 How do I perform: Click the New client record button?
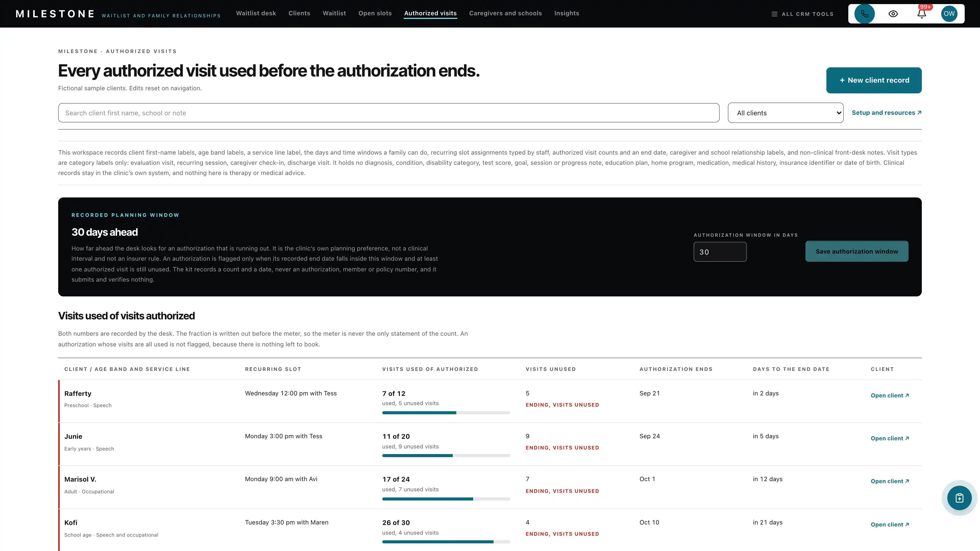click(874, 80)
